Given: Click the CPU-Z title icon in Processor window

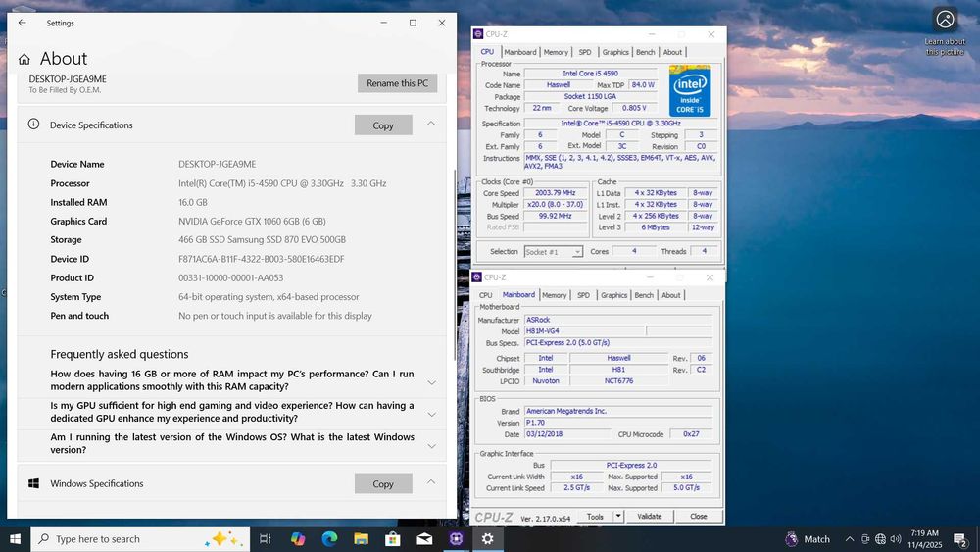Looking at the screenshot, I should [478, 34].
